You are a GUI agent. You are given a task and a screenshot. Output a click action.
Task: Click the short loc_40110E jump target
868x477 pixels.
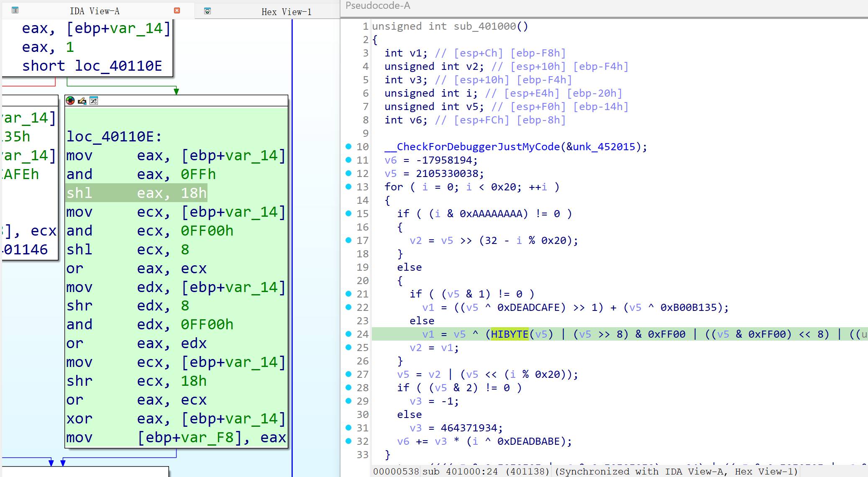pyautogui.click(x=118, y=66)
